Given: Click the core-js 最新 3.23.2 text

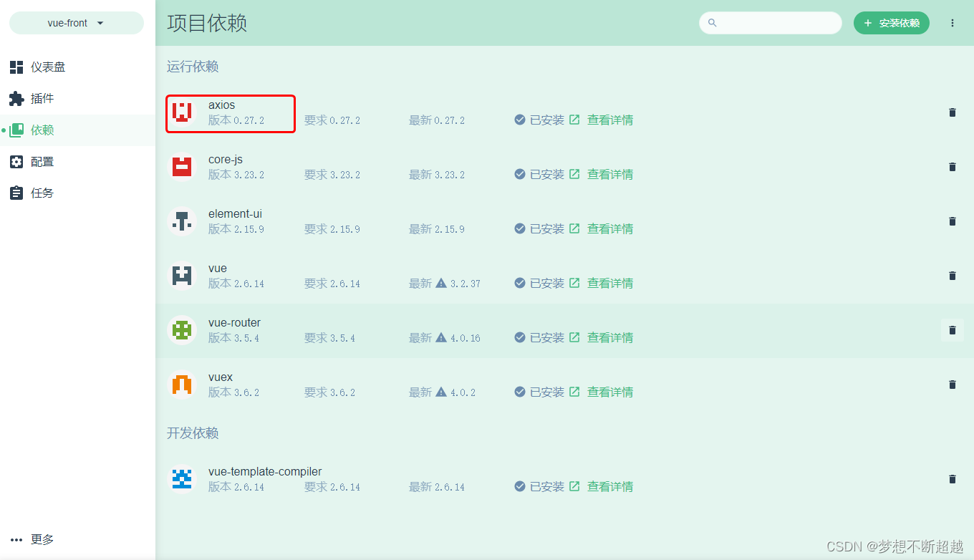Looking at the screenshot, I should tap(437, 175).
